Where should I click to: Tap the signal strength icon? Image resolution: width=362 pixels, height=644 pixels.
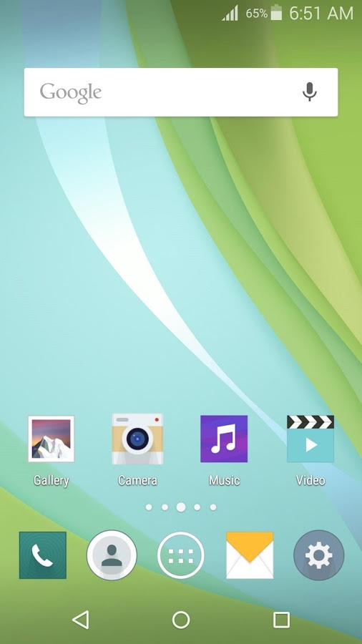[x=230, y=13]
